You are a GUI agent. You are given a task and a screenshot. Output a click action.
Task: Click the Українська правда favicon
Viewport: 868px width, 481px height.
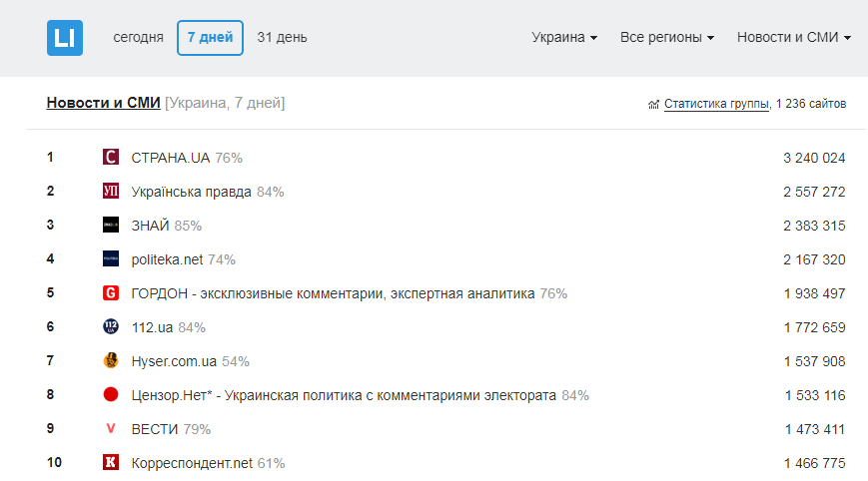[x=111, y=192]
